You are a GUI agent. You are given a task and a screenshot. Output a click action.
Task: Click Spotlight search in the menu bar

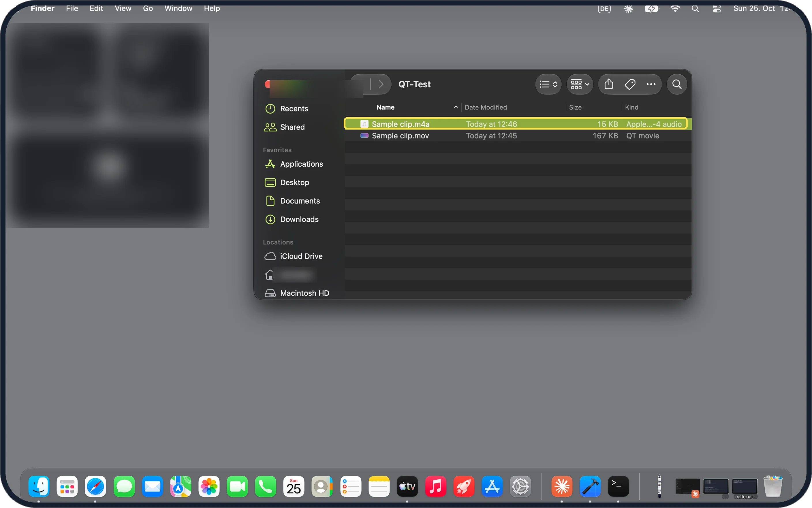tap(695, 9)
